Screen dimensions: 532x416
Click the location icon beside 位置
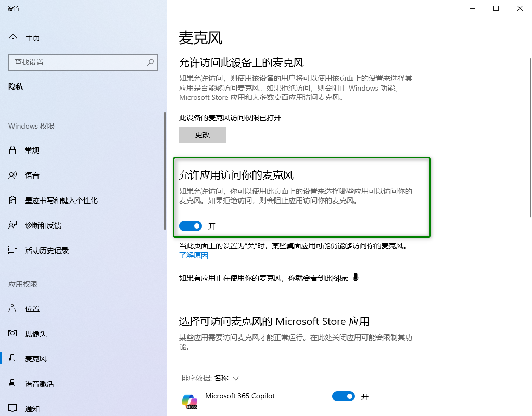click(x=12, y=308)
